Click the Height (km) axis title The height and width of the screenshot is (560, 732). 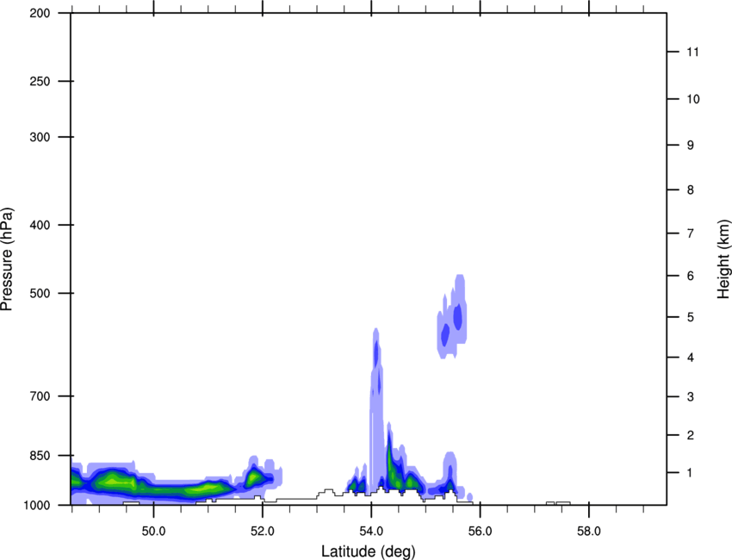click(x=723, y=259)
